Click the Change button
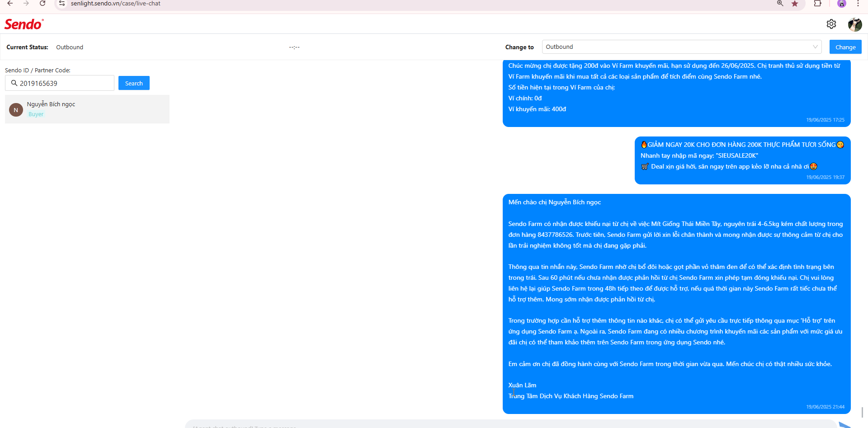 [x=845, y=47]
